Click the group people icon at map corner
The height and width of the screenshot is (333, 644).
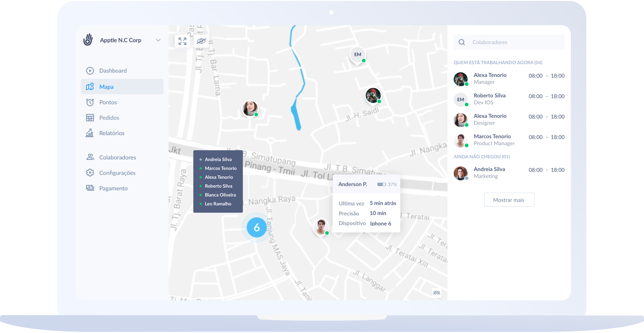point(437,293)
